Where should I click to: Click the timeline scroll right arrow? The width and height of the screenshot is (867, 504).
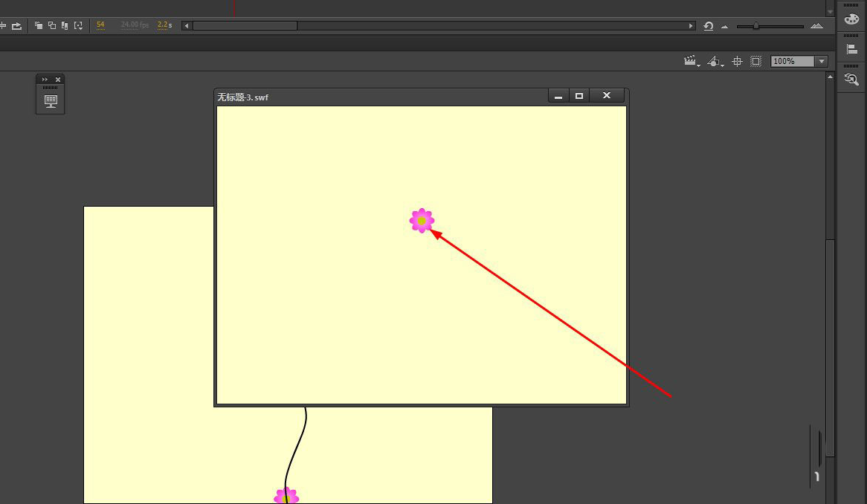(x=691, y=25)
